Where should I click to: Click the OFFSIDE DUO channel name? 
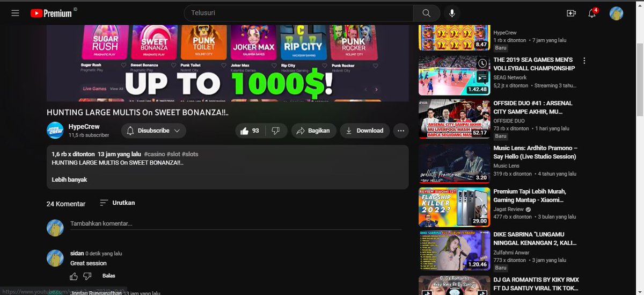510,121
